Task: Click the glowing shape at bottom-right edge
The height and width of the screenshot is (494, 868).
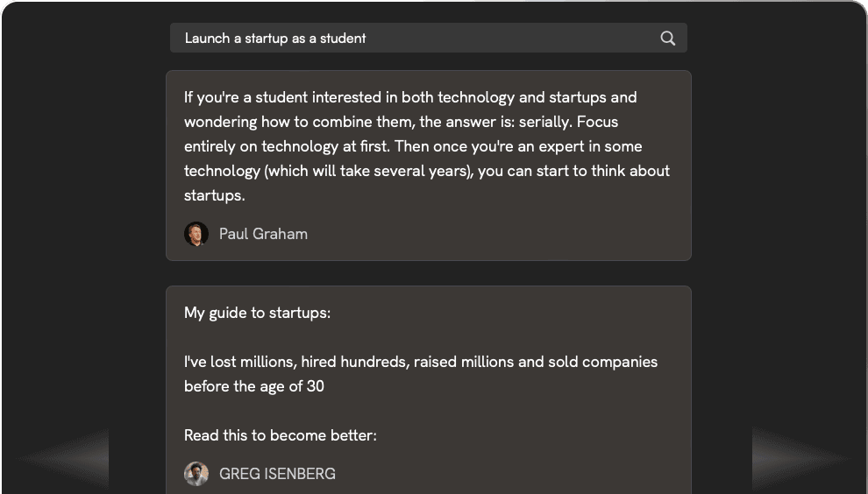Action: click(x=801, y=458)
